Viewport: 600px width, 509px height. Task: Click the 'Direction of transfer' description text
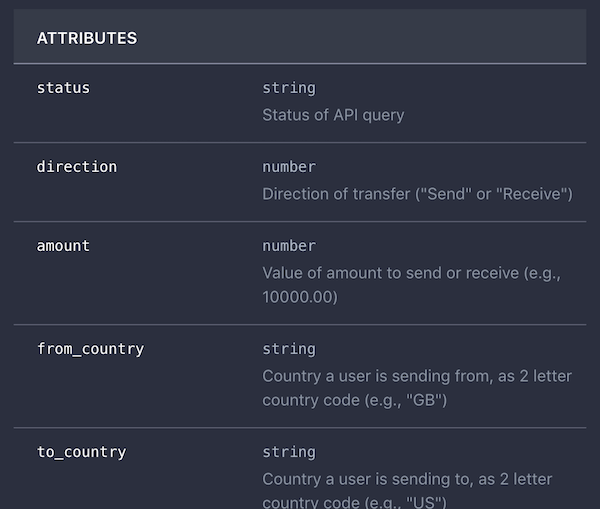[x=336, y=194]
